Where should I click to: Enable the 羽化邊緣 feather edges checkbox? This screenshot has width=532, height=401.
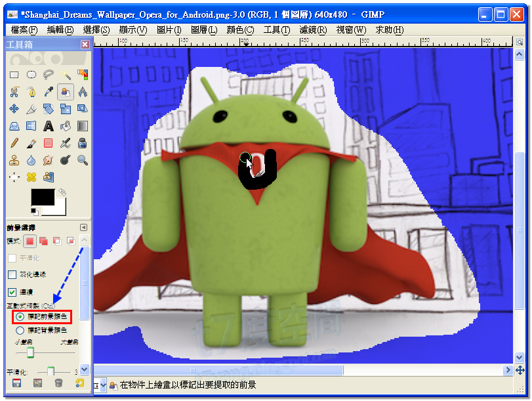point(12,274)
